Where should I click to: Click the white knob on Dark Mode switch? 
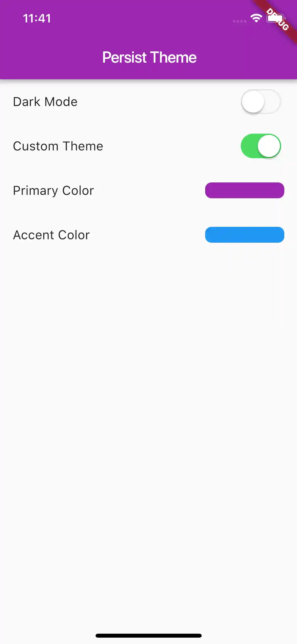click(x=253, y=102)
